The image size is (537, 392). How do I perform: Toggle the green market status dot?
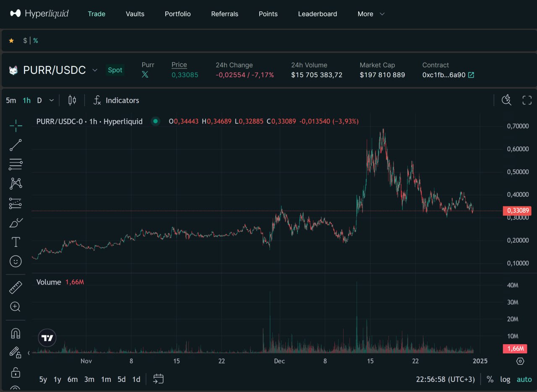pyautogui.click(x=156, y=121)
